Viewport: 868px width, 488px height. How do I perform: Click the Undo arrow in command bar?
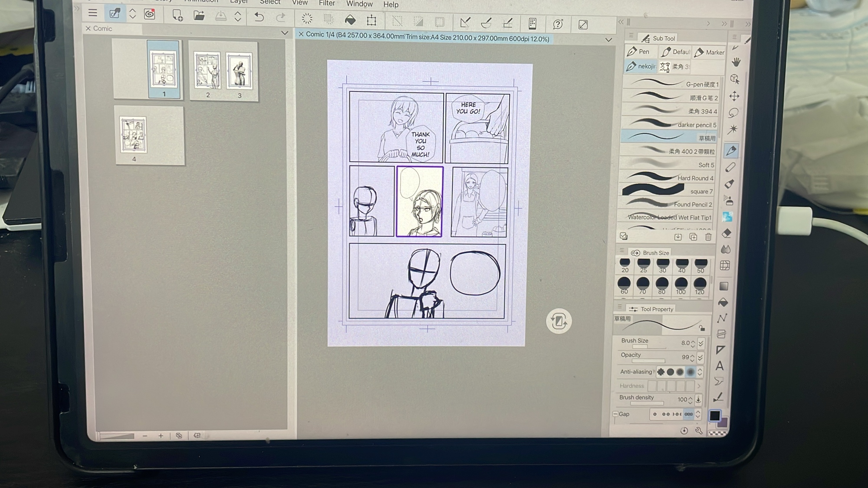coord(259,17)
